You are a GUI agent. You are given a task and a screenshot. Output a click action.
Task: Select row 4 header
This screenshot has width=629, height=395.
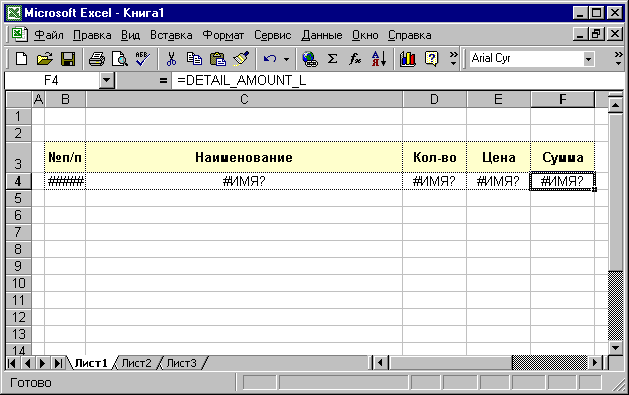coord(18,181)
